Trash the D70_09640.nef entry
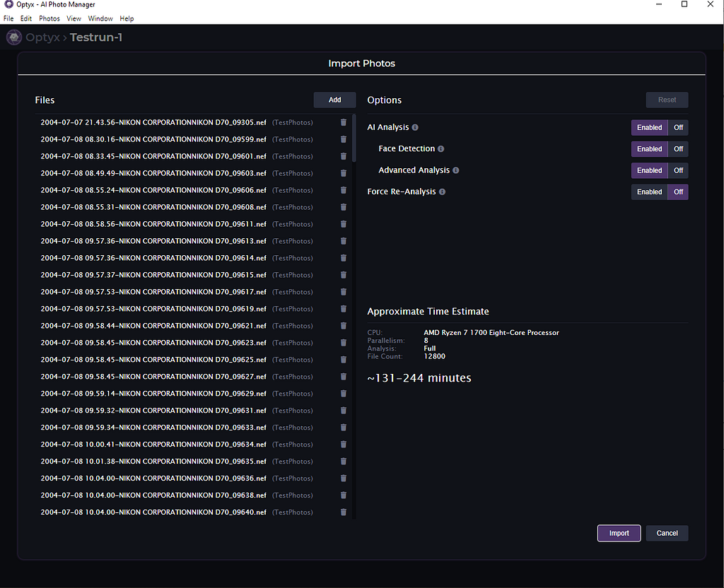724x588 pixels. point(343,512)
